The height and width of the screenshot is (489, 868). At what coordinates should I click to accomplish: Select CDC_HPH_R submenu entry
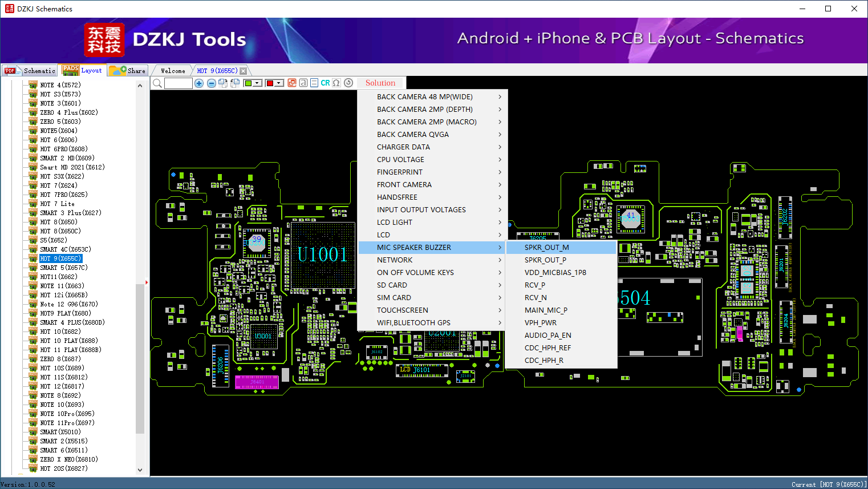561,361
